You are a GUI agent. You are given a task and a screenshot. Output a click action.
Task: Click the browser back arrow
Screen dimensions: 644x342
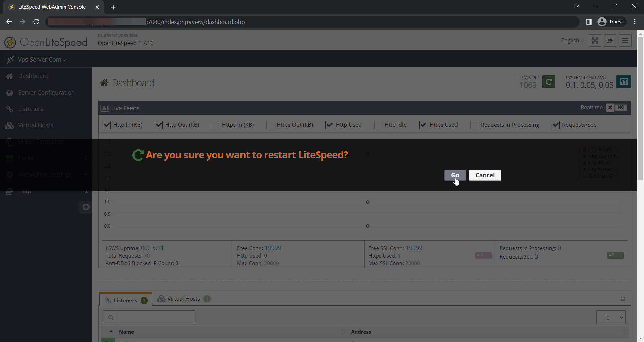point(9,22)
